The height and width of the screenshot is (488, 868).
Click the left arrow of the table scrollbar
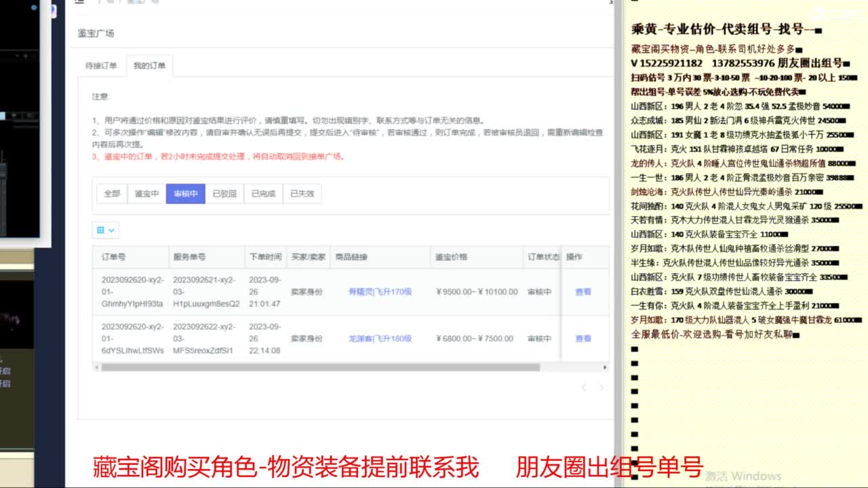96,367
